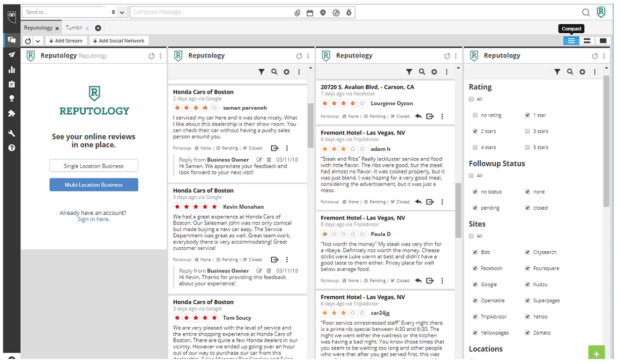Click the Compose message input field

pyautogui.click(x=212, y=12)
